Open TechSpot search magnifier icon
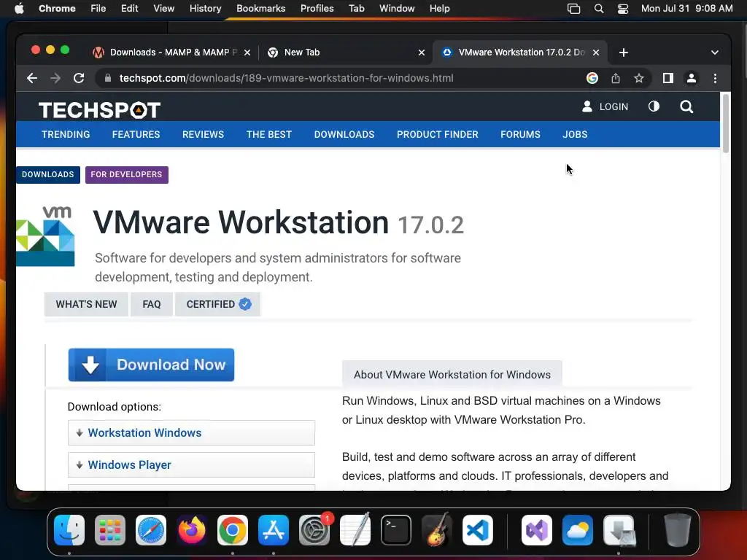The image size is (747, 560). (686, 106)
